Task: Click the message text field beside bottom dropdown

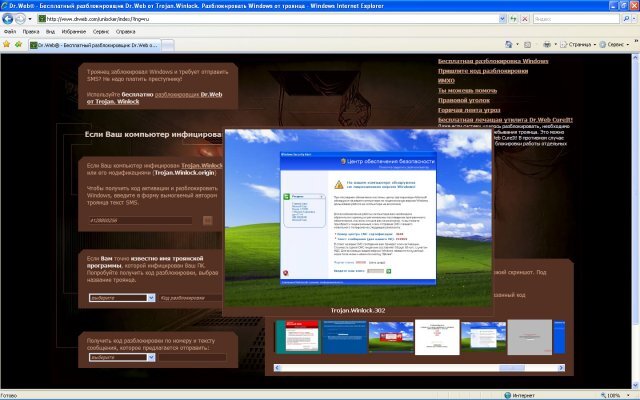Action: coord(192,357)
